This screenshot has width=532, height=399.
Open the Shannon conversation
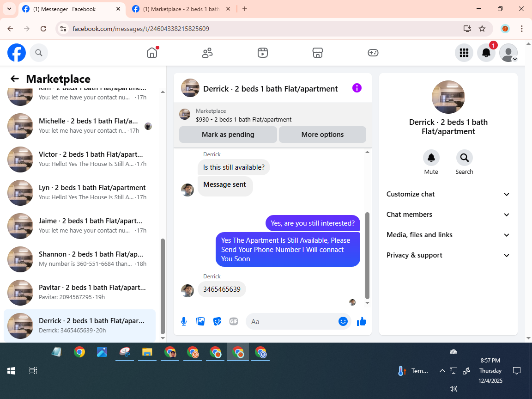(80, 259)
